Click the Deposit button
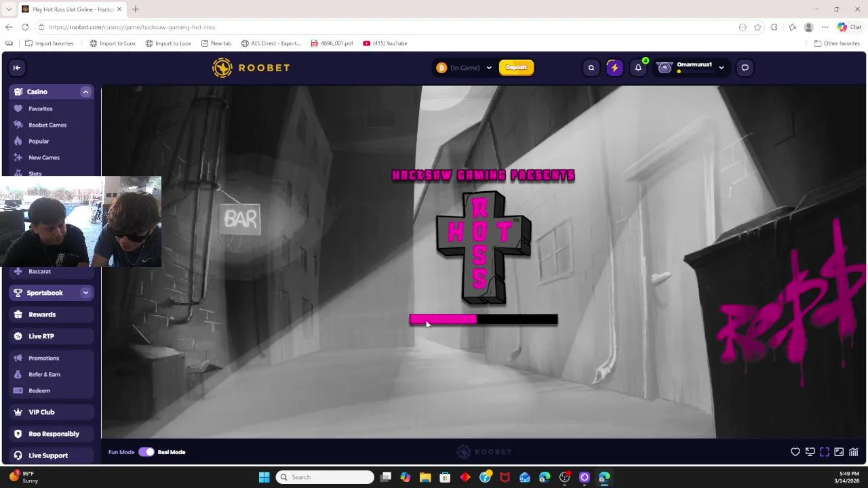Viewport: 868px width, 488px height. point(516,67)
